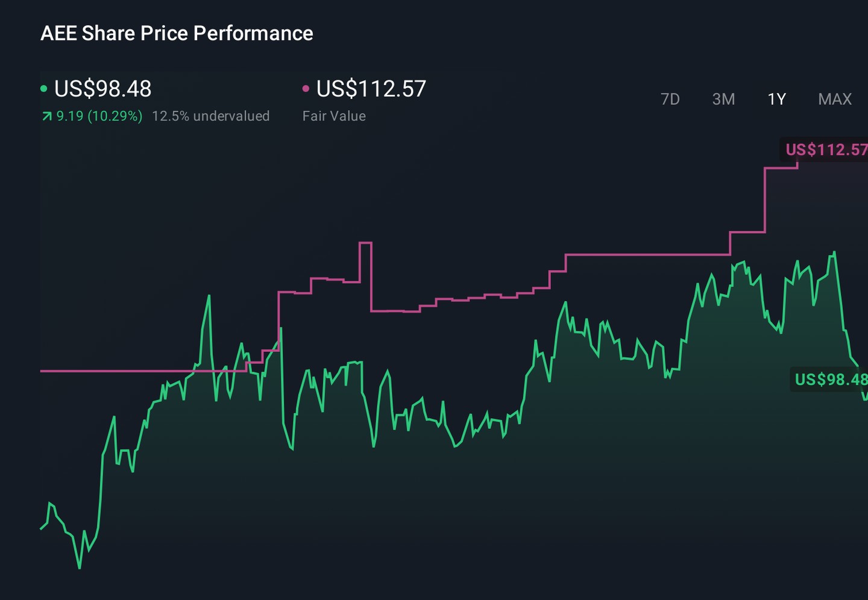This screenshot has height=600, width=868.
Task: Click the highest peak of the green price line
Action: 834,253
